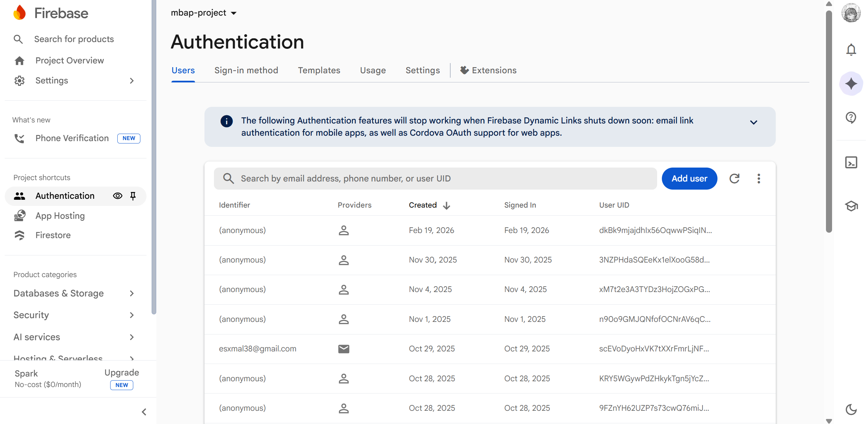The height and width of the screenshot is (424, 868).
Task: Click the NEW badge beside Phone Verification
Action: pyautogui.click(x=129, y=138)
